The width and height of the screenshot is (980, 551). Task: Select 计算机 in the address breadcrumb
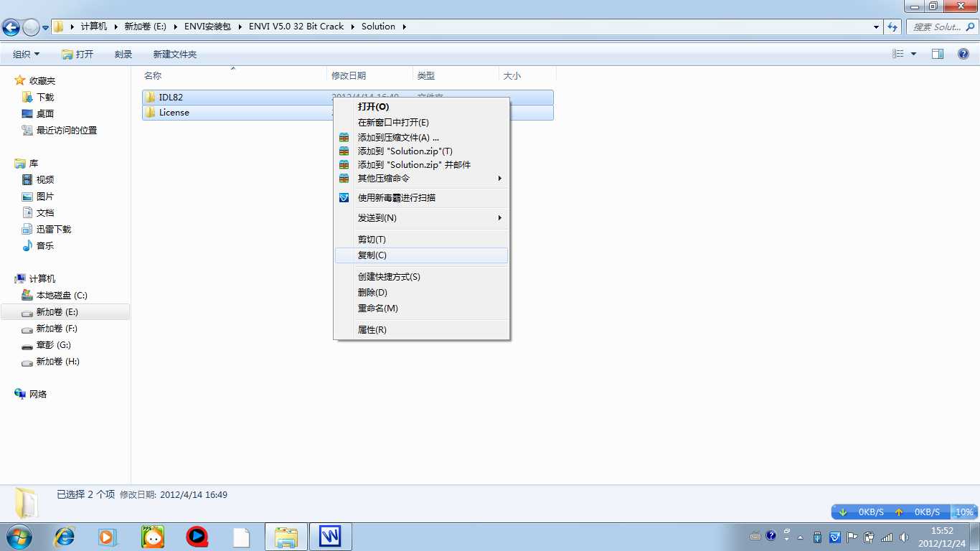pos(93,27)
